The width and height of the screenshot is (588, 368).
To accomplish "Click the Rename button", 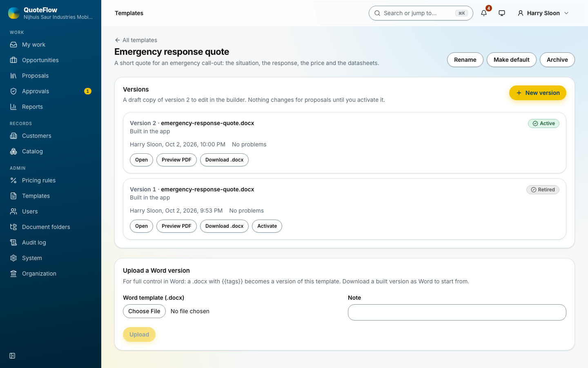I will (465, 60).
